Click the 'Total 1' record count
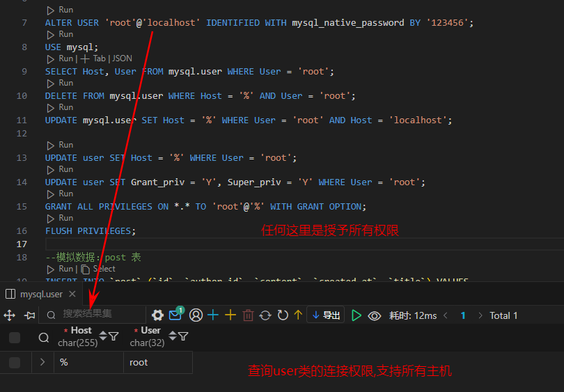564x392 pixels. [503, 315]
